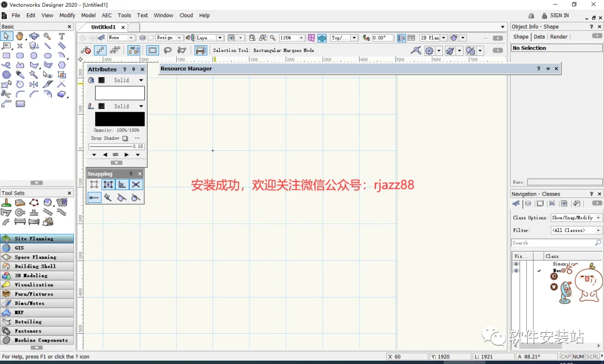Screen dimensions: 604x364
Task: Select the Rotate tool
Action: coord(20,84)
